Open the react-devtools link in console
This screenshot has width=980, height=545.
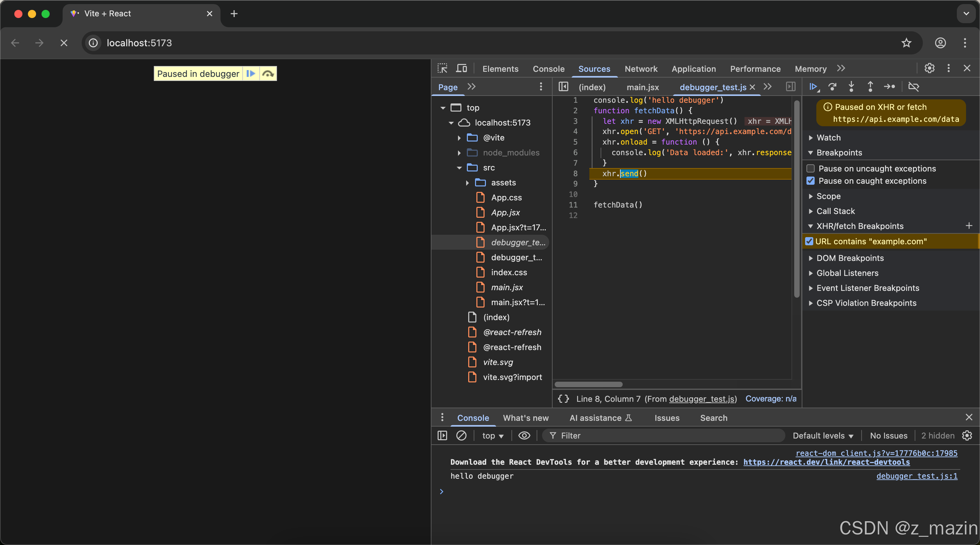click(x=826, y=462)
